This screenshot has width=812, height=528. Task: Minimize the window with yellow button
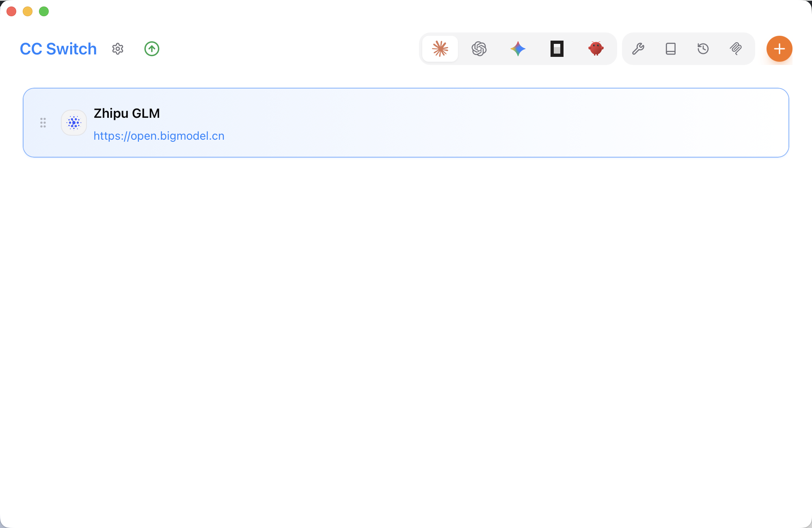[x=28, y=11]
